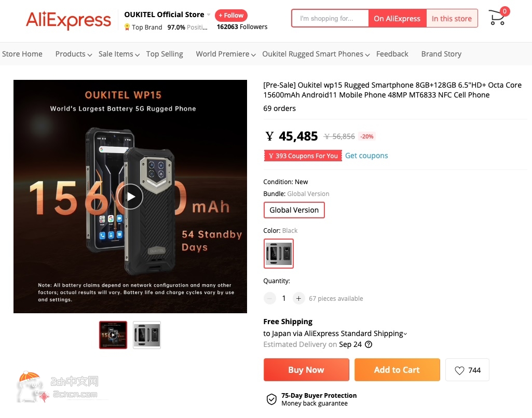The image size is (532, 418).
Task: Click the buyer protection shield icon
Action: click(x=271, y=399)
